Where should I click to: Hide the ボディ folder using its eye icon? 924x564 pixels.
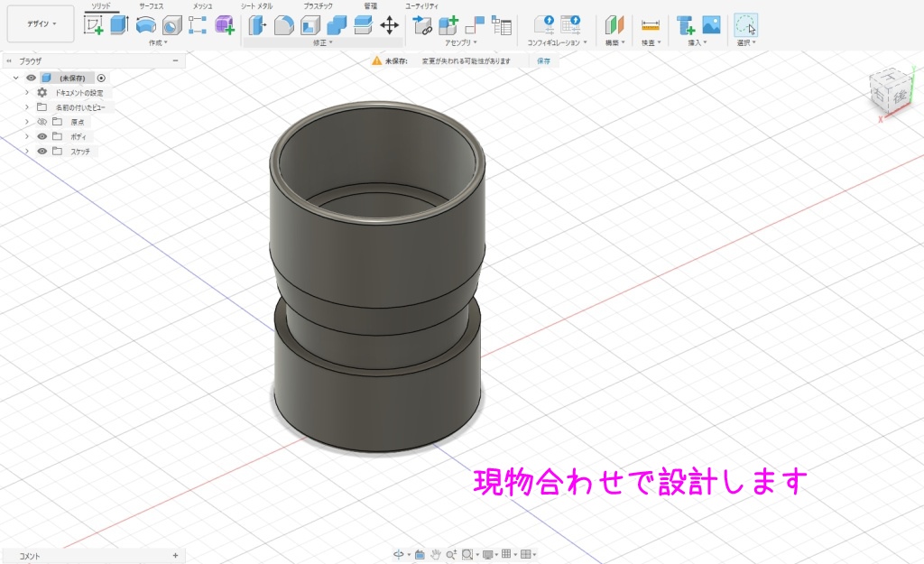[42, 136]
